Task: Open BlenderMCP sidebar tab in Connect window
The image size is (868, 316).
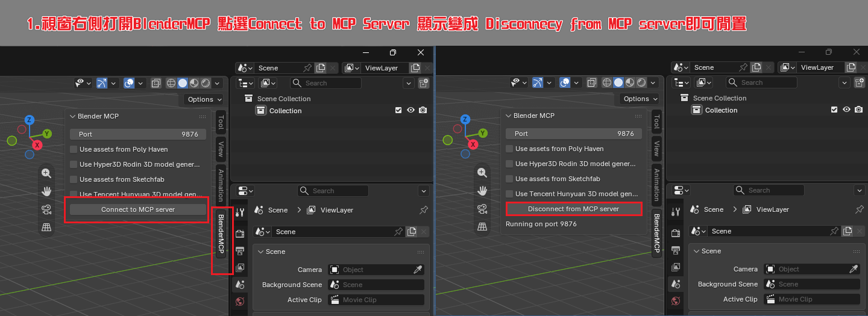Action: [221, 234]
